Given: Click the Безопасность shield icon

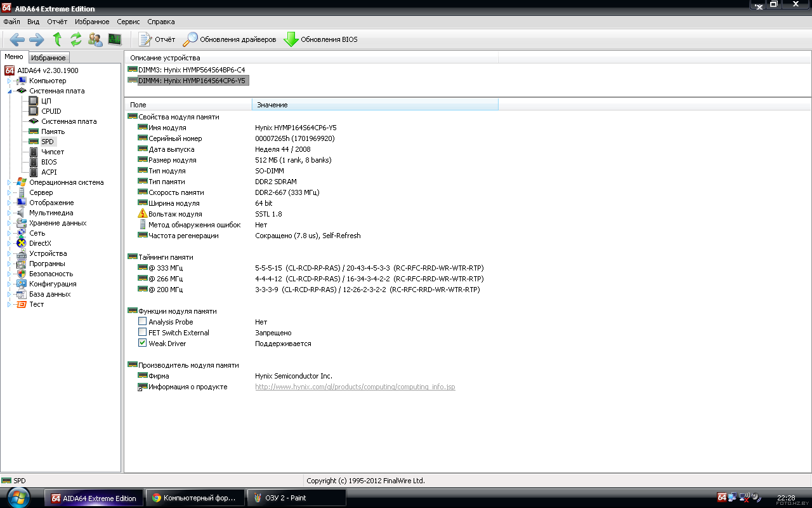Looking at the screenshot, I should (22, 274).
